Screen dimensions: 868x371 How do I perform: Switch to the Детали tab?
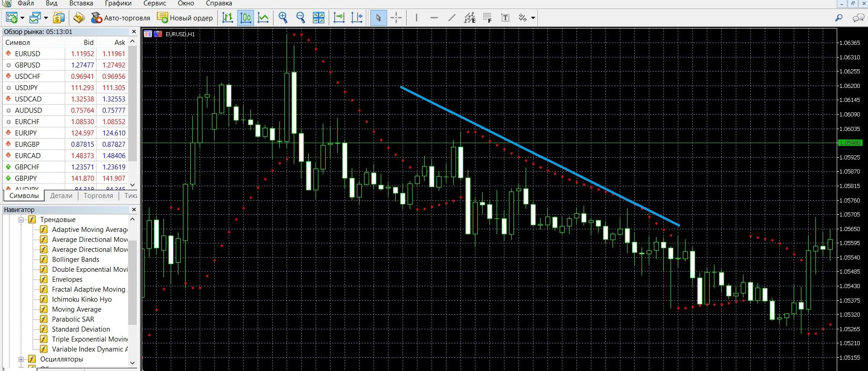point(61,196)
